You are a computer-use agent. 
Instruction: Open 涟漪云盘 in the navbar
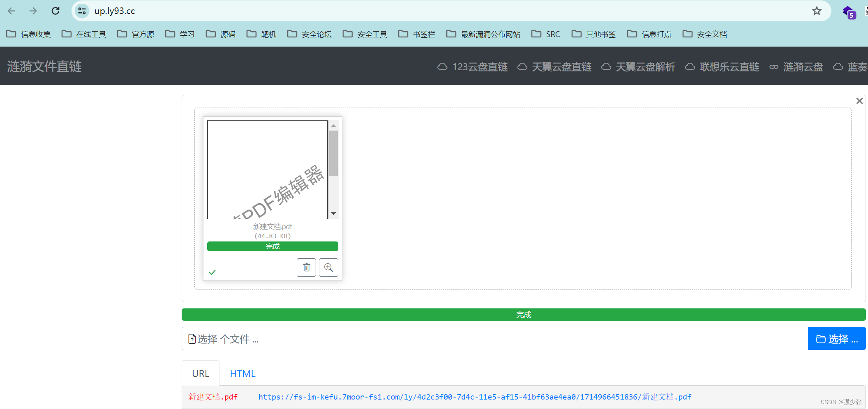pos(796,67)
